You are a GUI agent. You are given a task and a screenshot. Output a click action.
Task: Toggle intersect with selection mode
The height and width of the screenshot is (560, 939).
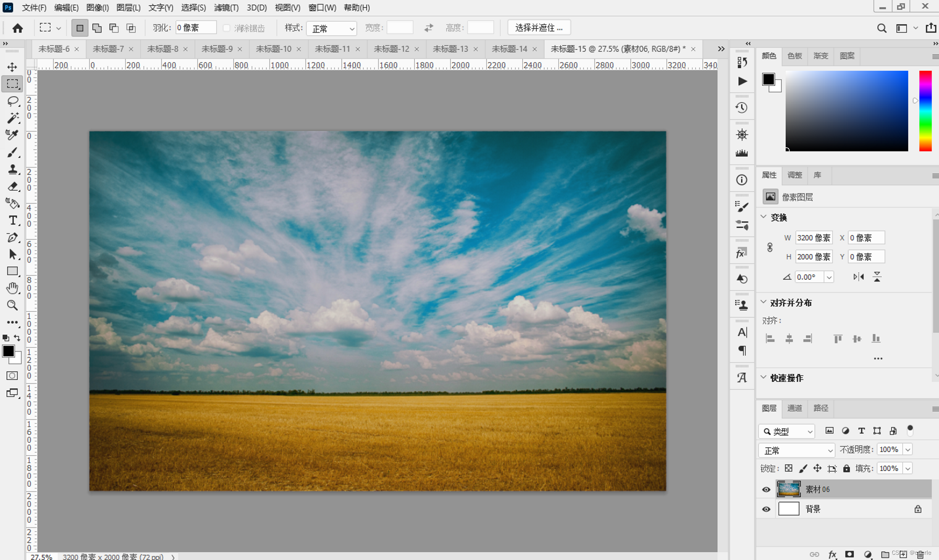131,28
